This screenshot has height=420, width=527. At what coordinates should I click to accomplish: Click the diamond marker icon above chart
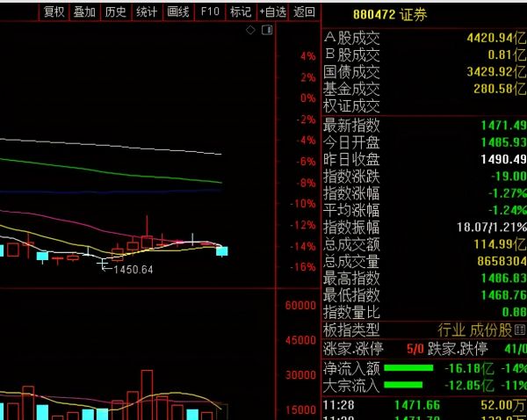pyautogui.click(x=250, y=30)
